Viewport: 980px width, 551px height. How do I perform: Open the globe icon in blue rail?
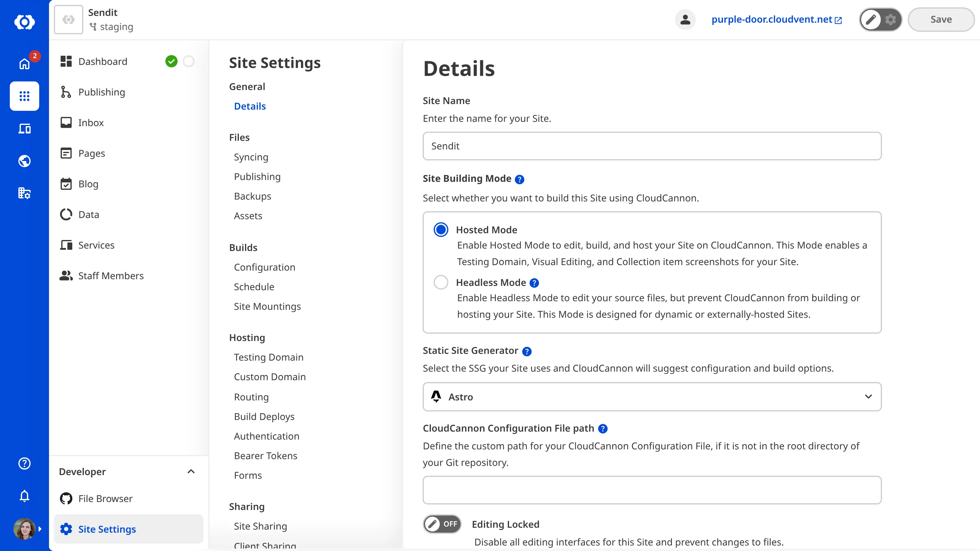[x=24, y=161]
